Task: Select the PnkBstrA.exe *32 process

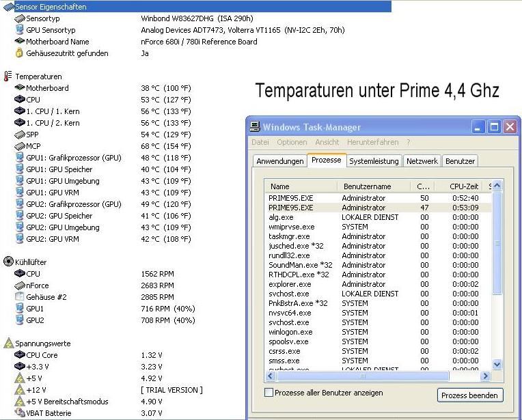Action: [x=378, y=303]
